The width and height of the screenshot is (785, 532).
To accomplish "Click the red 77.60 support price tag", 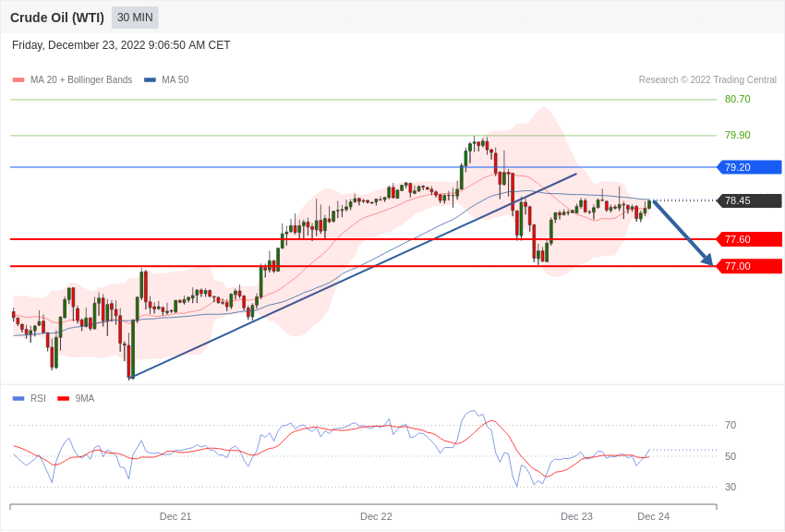I will (750, 239).
